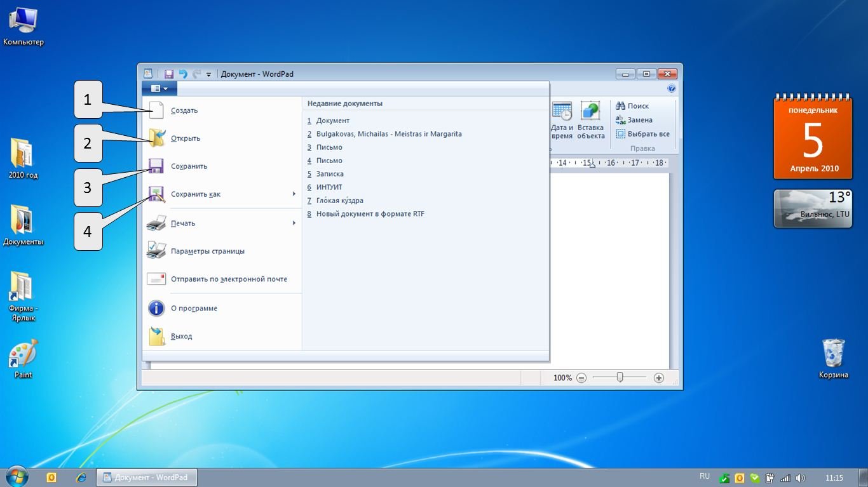Collapse the blue WordPad file menu button

pyautogui.click(x=159, y=89)
